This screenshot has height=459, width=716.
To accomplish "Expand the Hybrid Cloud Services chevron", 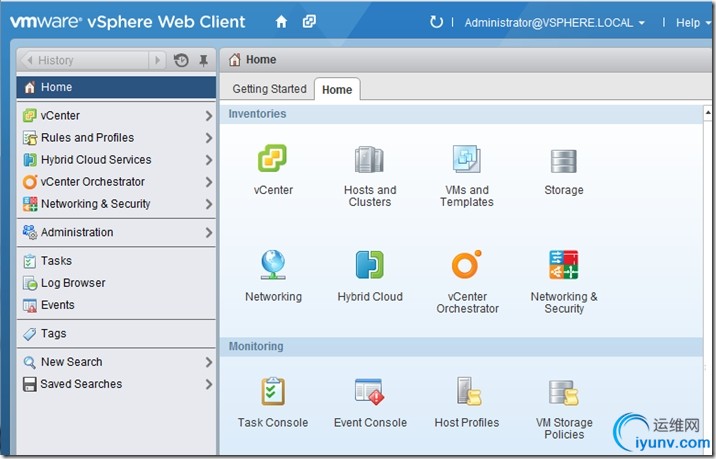I will [x=209, y=160].
